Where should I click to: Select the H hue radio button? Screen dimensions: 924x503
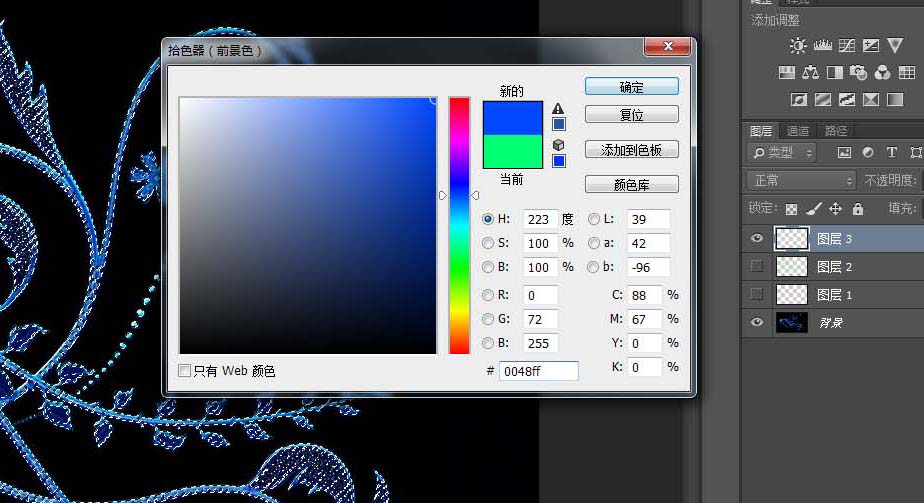pyautogui.click(x=488, y=219)
